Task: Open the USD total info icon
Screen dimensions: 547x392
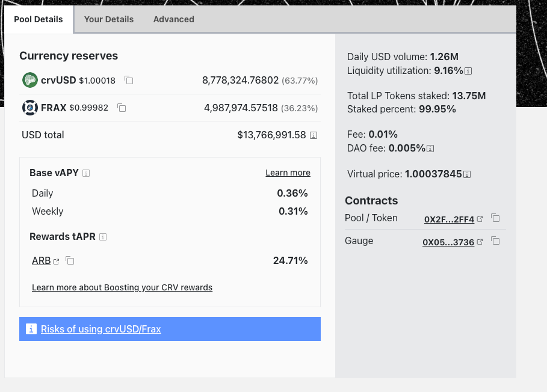Action: pos(313,135)
